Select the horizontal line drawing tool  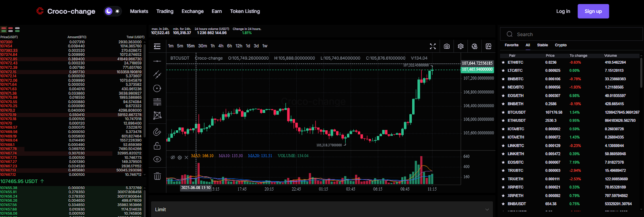(157, 61)
